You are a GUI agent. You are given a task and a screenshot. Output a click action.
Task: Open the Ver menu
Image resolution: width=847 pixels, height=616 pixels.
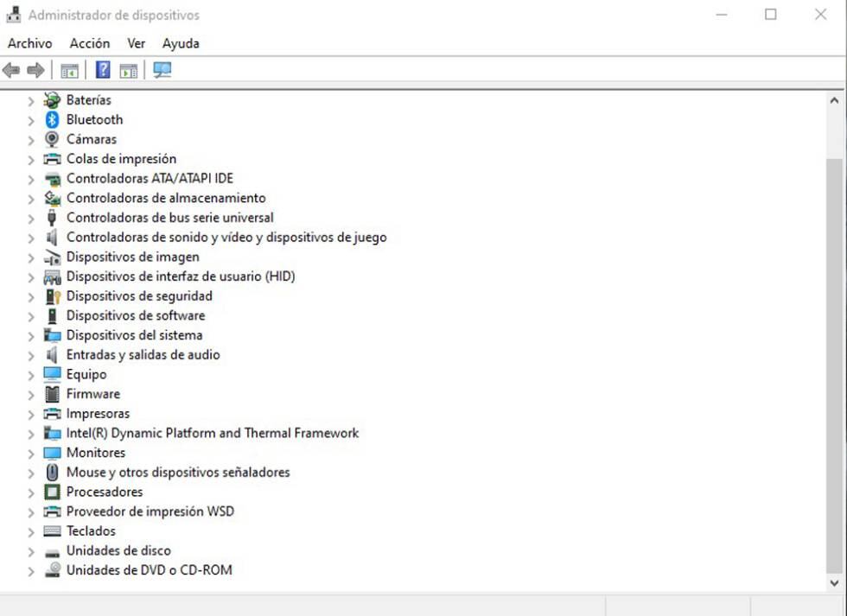pyautogui.click(x=136, y=43)
